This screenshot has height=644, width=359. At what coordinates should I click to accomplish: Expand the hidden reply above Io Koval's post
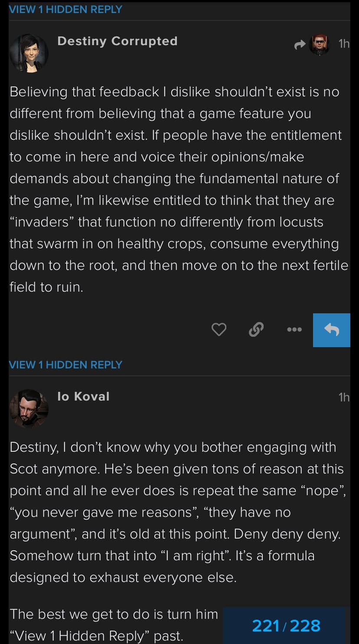click(65, 365)
